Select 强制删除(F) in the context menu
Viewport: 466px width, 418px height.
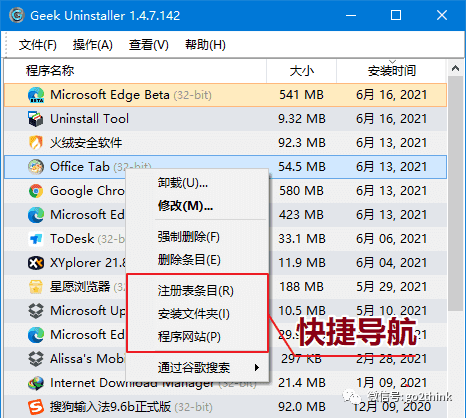click(189, 237)
